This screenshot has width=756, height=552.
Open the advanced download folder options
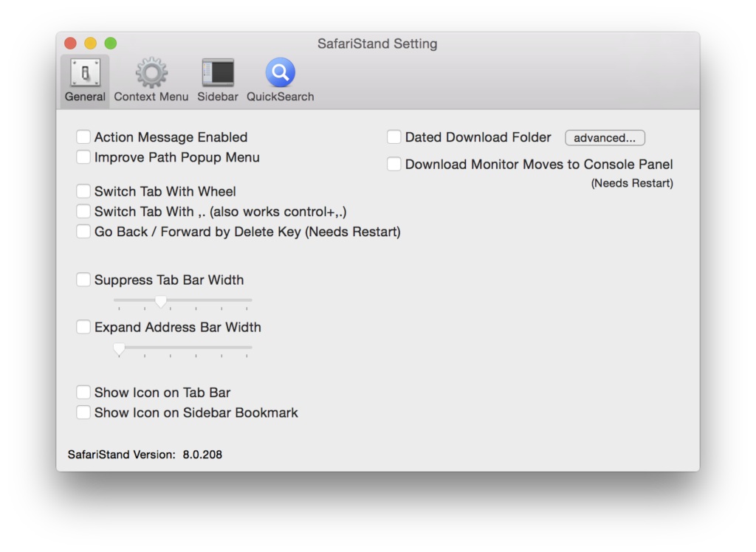click(605, 137)
